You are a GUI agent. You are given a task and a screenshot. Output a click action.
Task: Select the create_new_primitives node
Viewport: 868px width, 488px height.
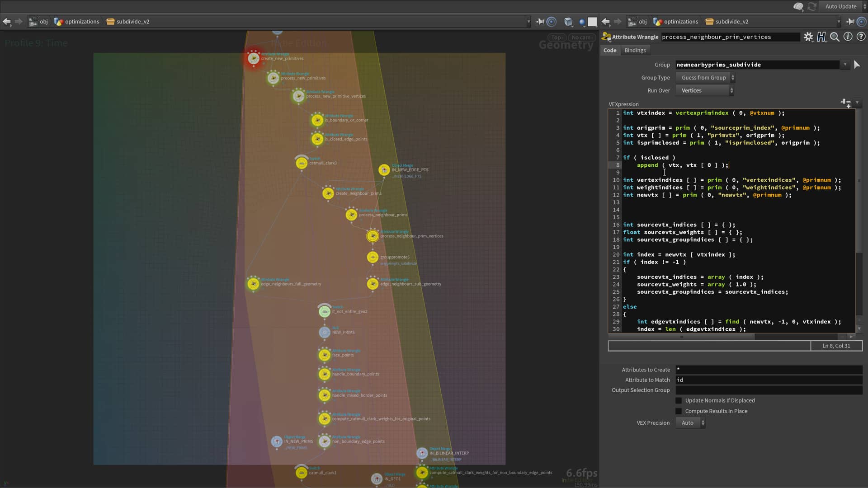[x=254, y=58]
